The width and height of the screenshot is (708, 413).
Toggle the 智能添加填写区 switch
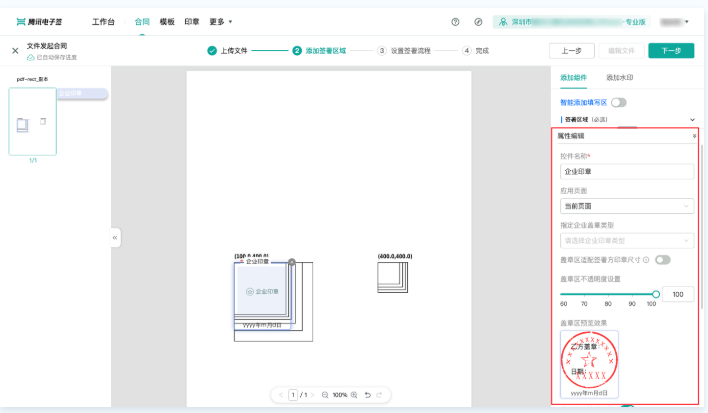tap(619, 102)
